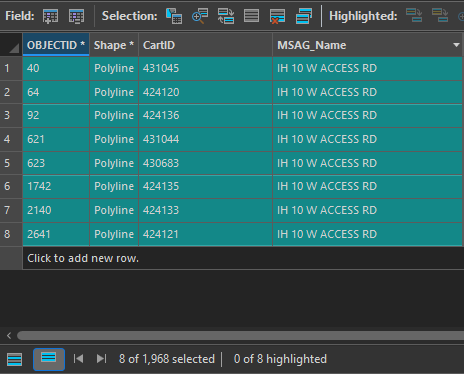Click horizontal scrollbar left arrow
The width and height of the screenshot is (464, 374).
9,335
